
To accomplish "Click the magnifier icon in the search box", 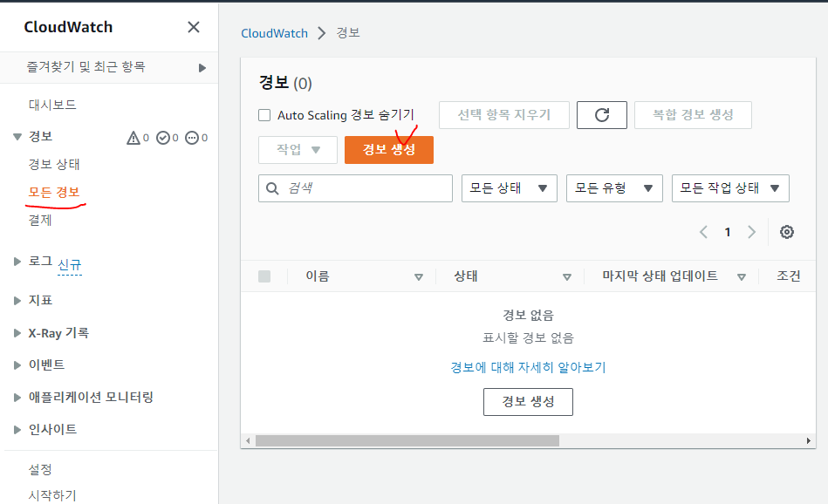I will coord(272,188).
